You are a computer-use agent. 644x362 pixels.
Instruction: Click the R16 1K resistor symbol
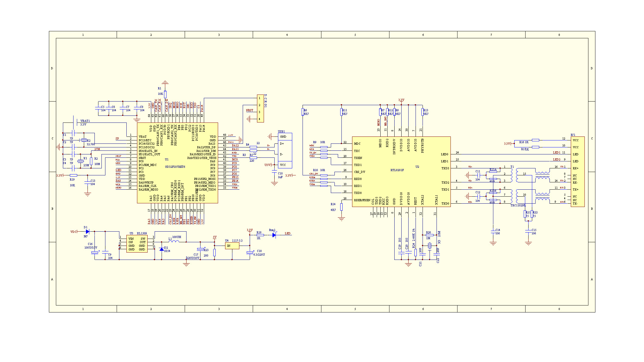tap(536, 140)
